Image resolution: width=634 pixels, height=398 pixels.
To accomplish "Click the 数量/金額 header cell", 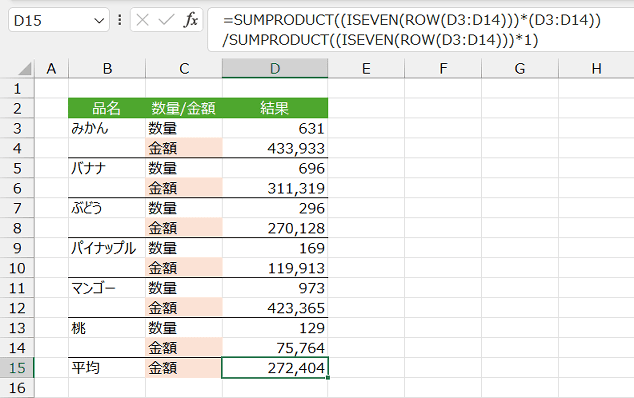I will (184, 108).
